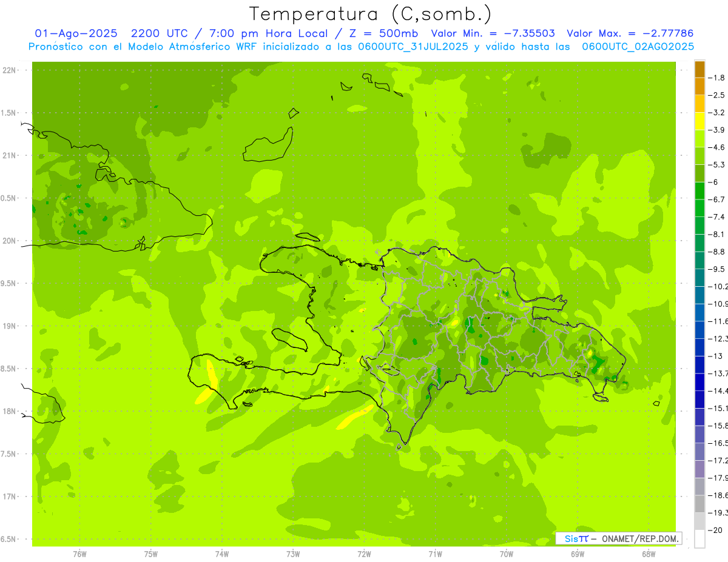Click the "18N" latitude label
The height and width of the screenshot is (562, 728).
point(10,411)
